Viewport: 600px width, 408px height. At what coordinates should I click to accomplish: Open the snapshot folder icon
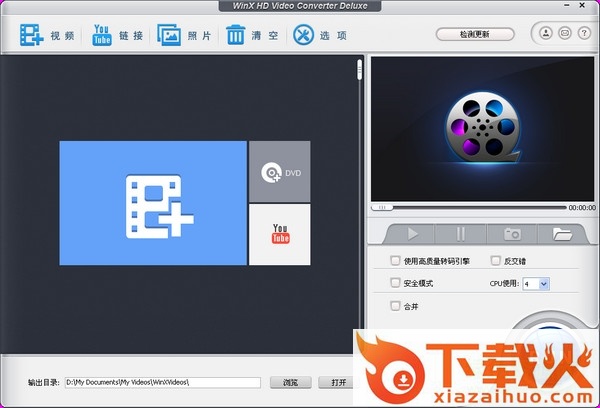pyautogui.click(x=562, y=233)
